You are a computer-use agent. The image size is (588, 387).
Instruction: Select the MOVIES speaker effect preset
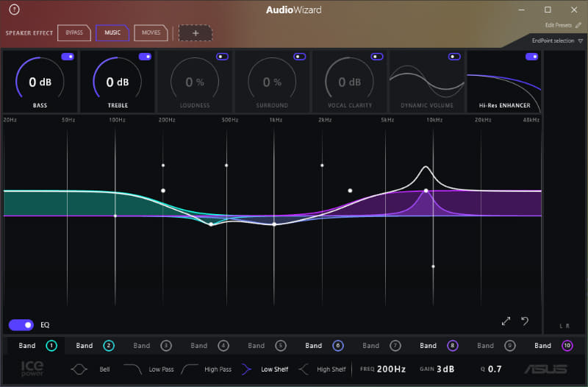(x=151, y=32)
